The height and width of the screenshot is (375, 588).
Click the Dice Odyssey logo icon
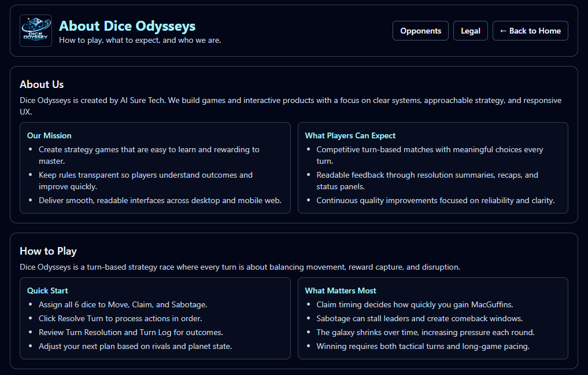pos(36,31)
